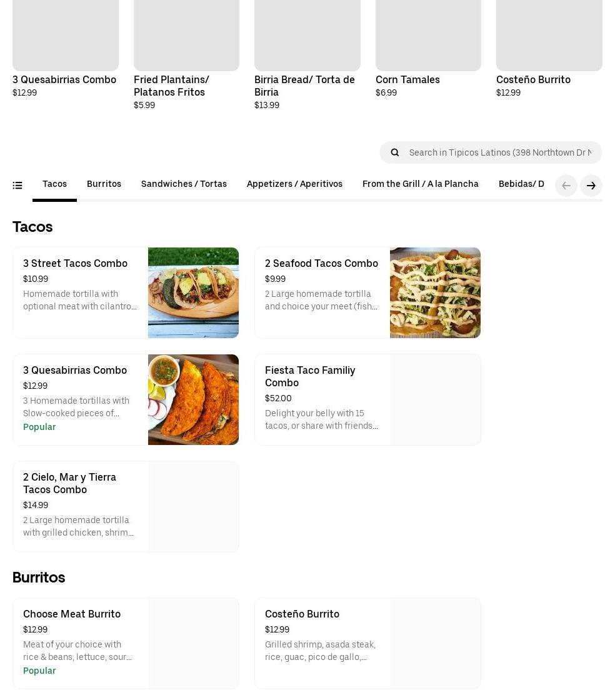
Task: Open the menu category list icon
Action: [x=17, y=185]
